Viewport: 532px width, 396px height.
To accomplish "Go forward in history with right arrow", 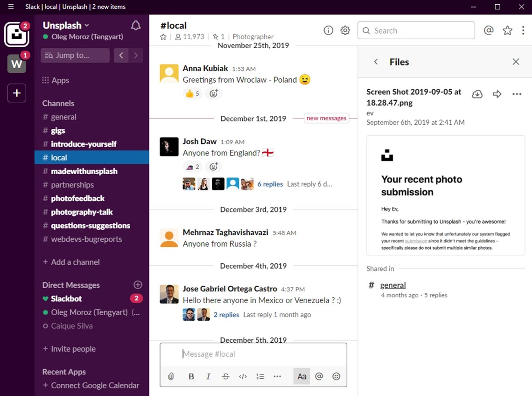I will pos(136,55).
